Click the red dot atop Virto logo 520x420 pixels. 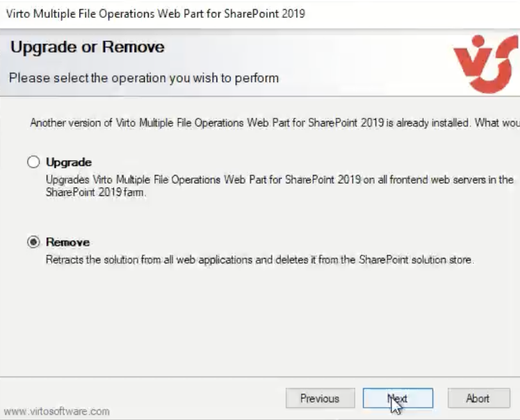[478, 41]
